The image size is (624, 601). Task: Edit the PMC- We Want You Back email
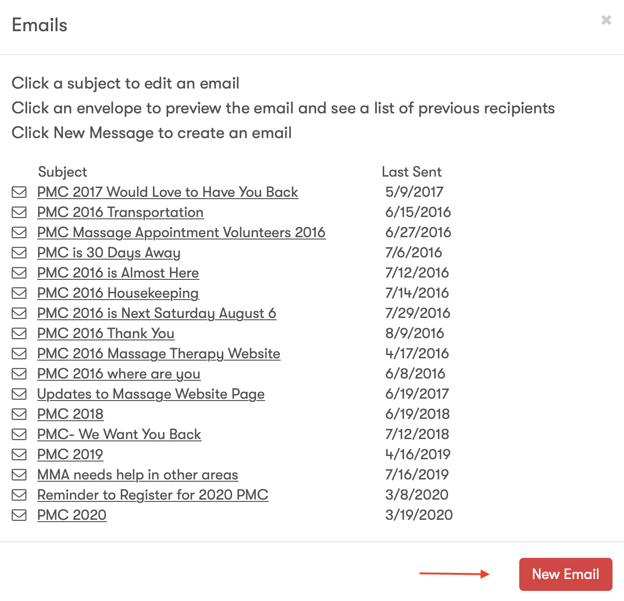(x=119, y=434)
